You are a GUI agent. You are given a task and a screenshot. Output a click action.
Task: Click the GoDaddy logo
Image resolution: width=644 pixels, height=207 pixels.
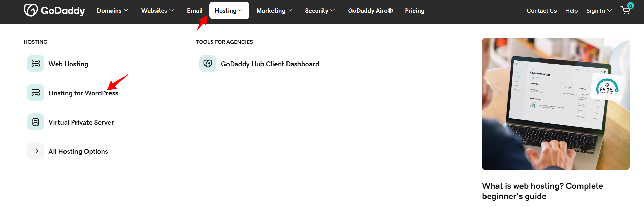(x=54, y=10)
